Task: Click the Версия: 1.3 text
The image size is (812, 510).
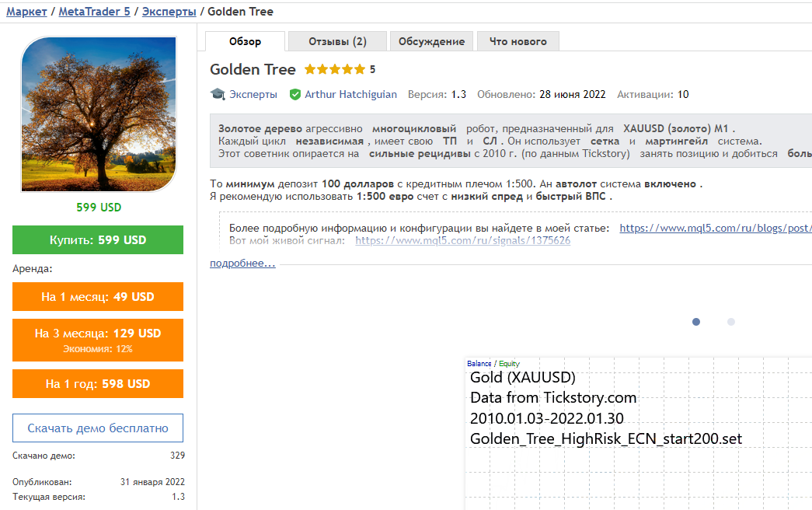Action: 437,94
